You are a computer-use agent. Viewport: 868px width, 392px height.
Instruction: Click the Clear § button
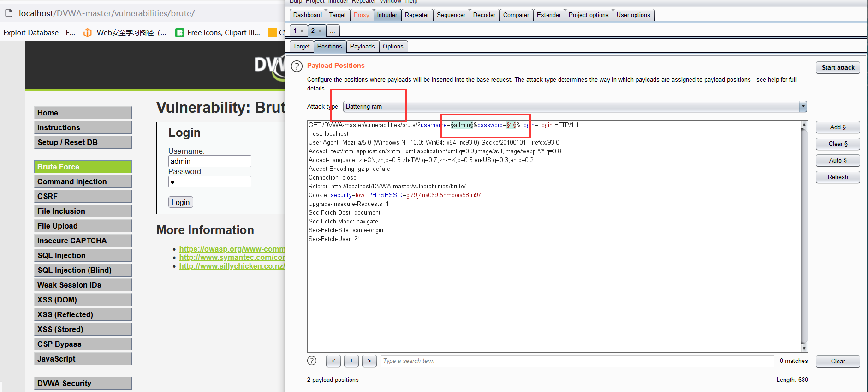pos(838,144)
